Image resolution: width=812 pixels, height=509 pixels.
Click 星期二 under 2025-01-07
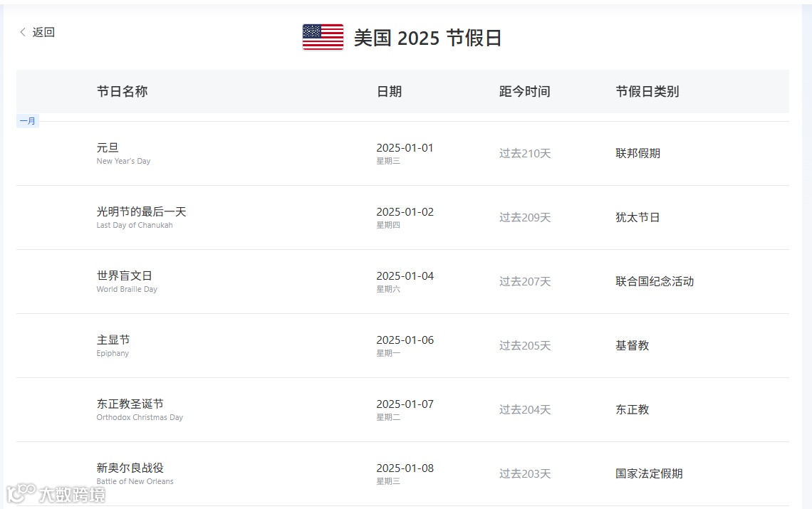[x=388, y=417]
